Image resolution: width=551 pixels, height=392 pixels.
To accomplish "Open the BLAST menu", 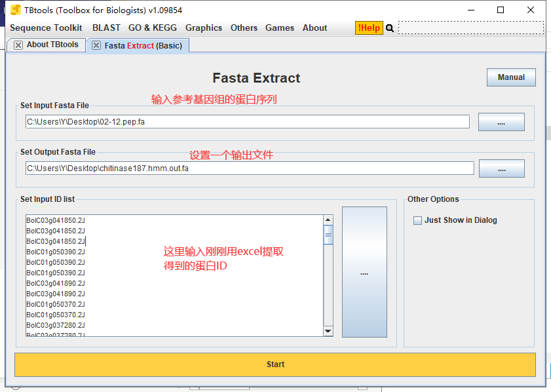I will click(106, 28).
